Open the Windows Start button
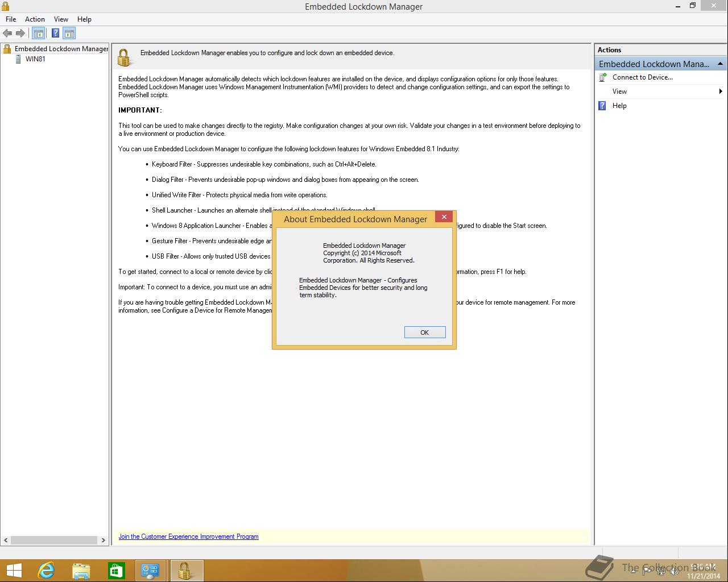 [x=14, y=571]
